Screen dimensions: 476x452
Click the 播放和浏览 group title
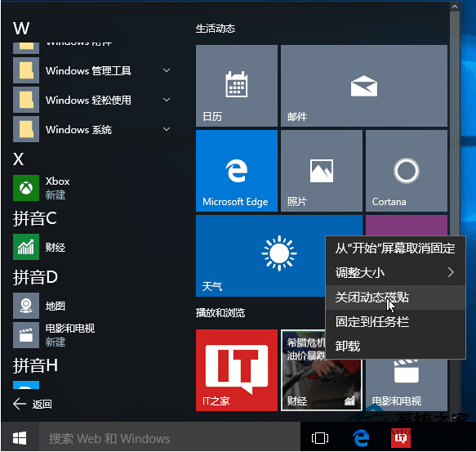click(x=220, y=313)
